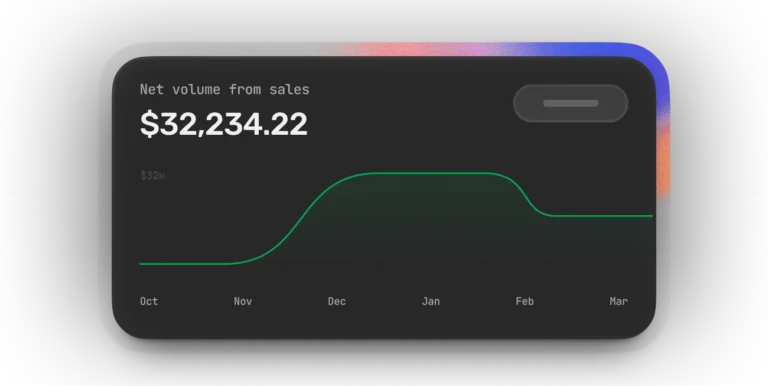Click the gray pill-shaped button placeholder

point(571,103)
